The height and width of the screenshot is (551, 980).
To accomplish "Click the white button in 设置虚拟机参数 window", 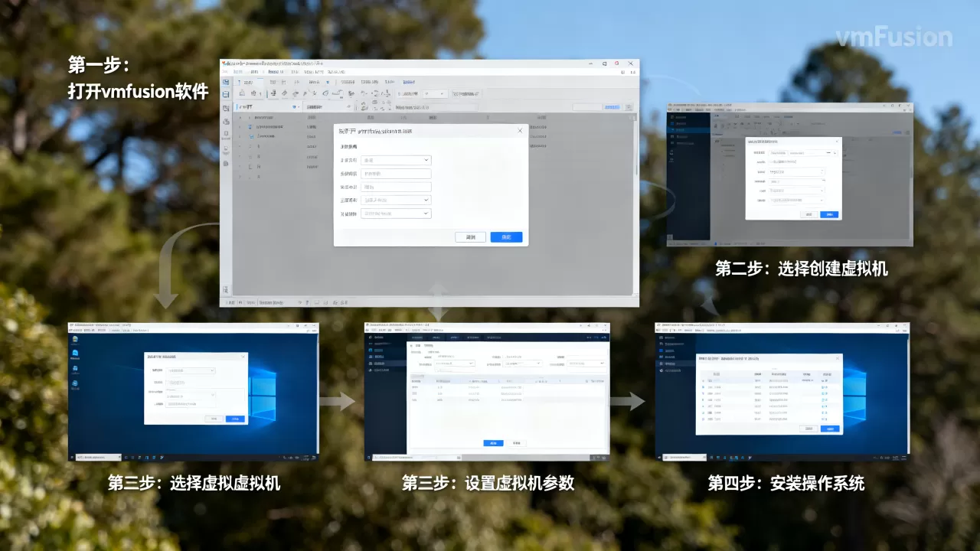I will click(517, 442).
